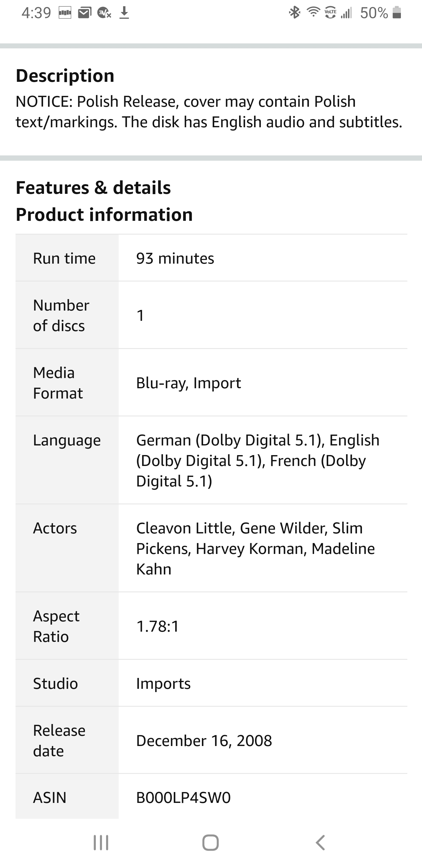This screenshot has width=422, height=868.
Task: Tap the Bluetooth status bar icon
Action: (295, 13)
